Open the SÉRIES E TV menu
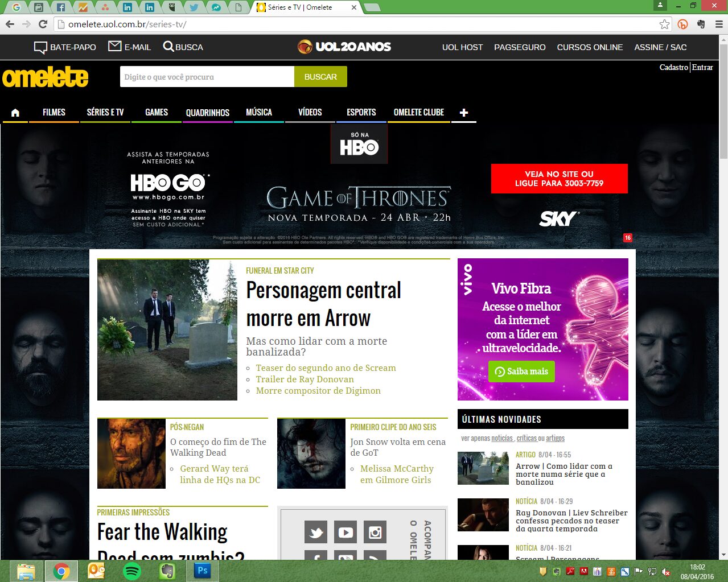This screenshot has width=728, height=582. [105, 113]
